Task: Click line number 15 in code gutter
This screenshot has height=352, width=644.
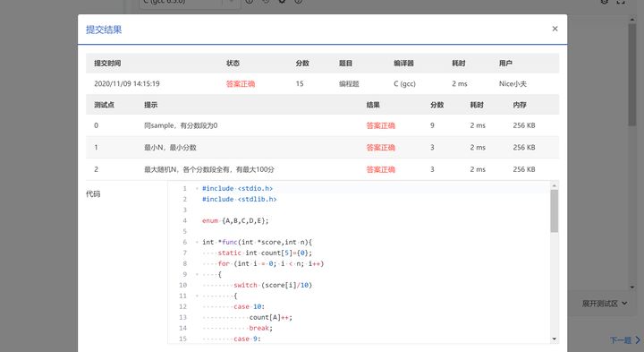Action: click(x=182, y=339)
